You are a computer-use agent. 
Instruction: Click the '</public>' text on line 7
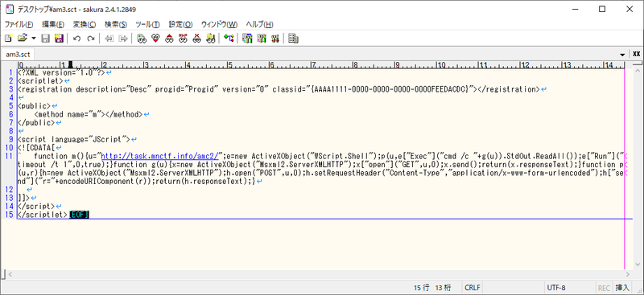coord(36,122)
